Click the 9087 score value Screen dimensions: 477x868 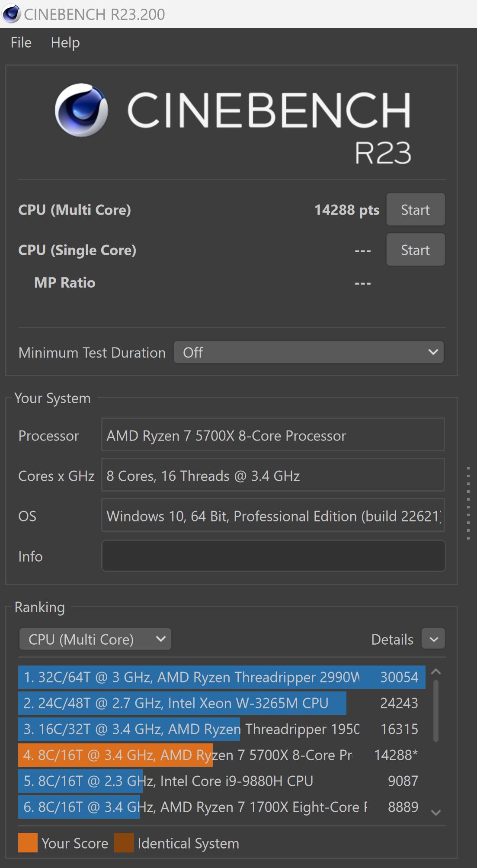[403, 781]
